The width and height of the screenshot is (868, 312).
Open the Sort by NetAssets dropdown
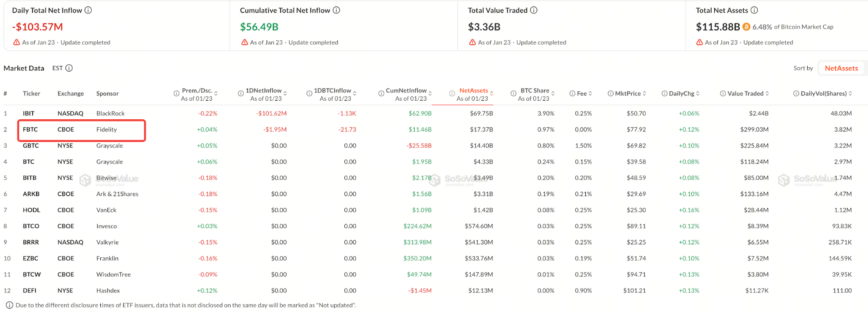pos(841,68)
